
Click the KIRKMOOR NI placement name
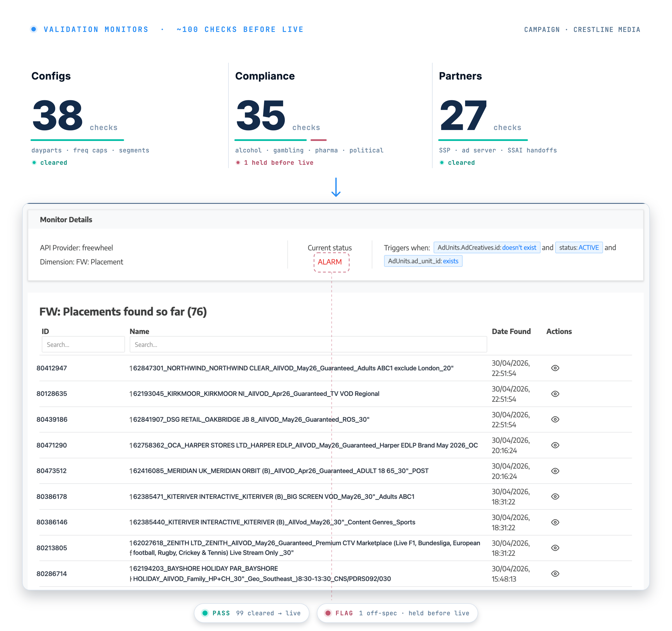(x=255, y=393)
